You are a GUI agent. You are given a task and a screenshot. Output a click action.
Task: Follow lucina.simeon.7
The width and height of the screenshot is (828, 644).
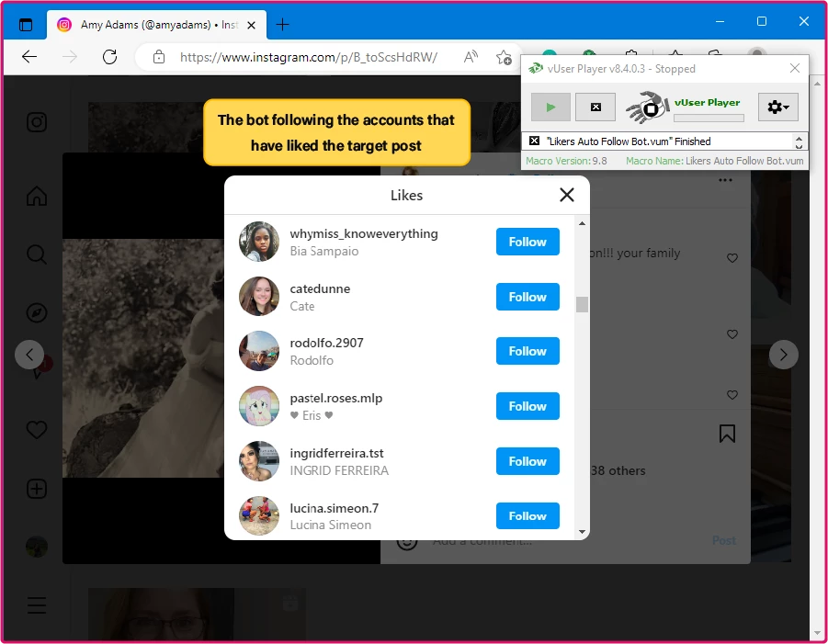pos(527,515)
